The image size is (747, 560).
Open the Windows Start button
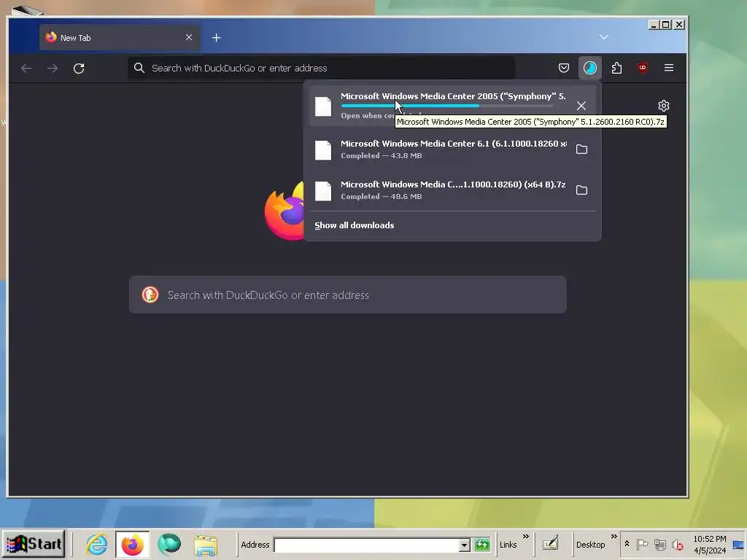34,544
